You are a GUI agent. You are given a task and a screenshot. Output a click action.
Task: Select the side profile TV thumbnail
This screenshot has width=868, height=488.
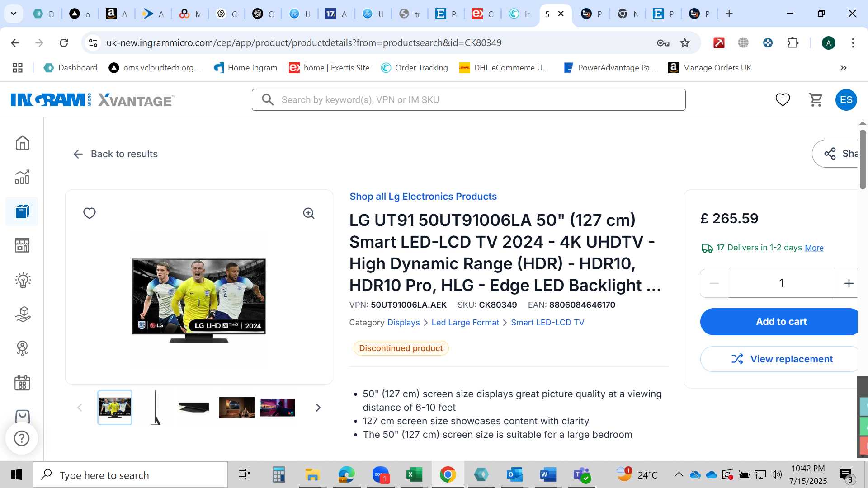(x=155, y=408)
